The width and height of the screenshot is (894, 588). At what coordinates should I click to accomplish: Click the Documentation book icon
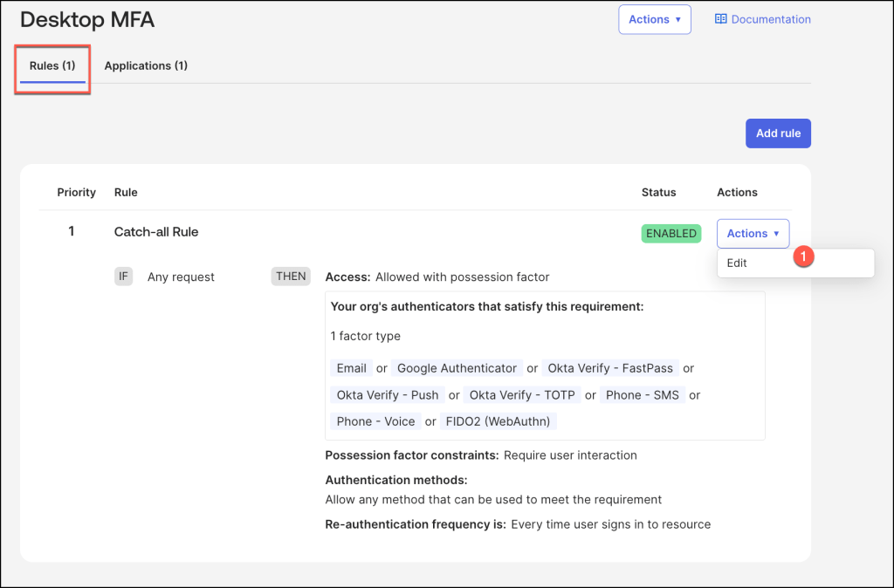coord(720,19)
